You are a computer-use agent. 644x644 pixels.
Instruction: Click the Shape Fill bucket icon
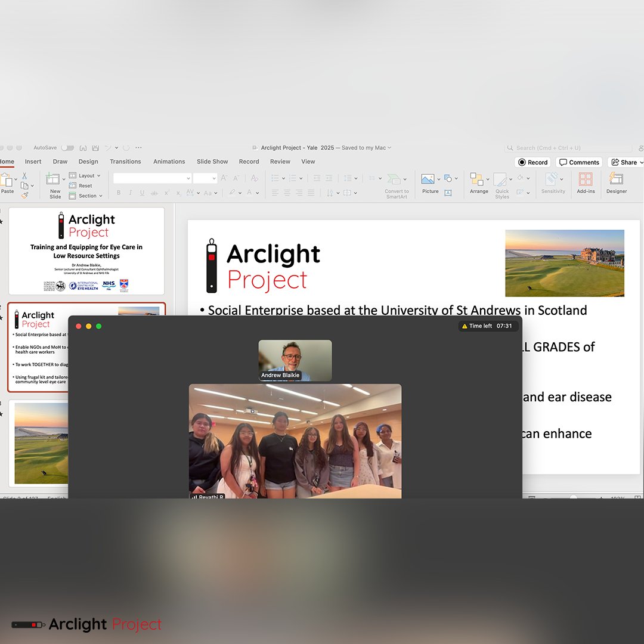pos(521,178)
